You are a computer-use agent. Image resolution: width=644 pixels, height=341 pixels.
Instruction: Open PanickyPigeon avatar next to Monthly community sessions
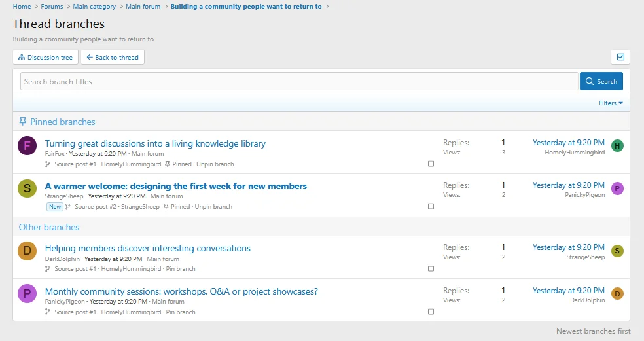click(x=27, y=294)
